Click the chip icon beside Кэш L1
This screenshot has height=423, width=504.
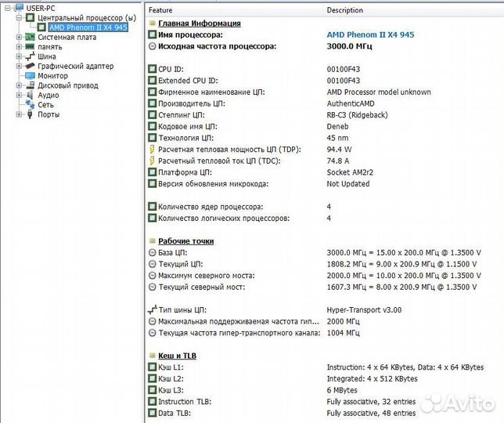(x=153, y=367)
